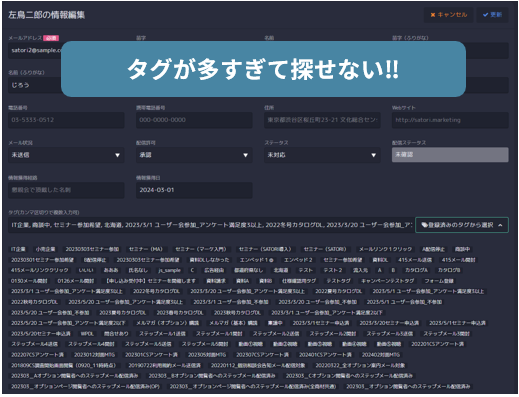Select the js_sample tag

coord(169,270)
